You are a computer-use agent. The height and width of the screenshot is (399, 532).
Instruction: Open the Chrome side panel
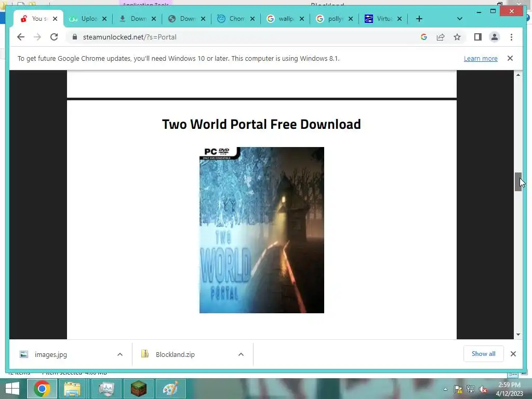coord(478,37)
